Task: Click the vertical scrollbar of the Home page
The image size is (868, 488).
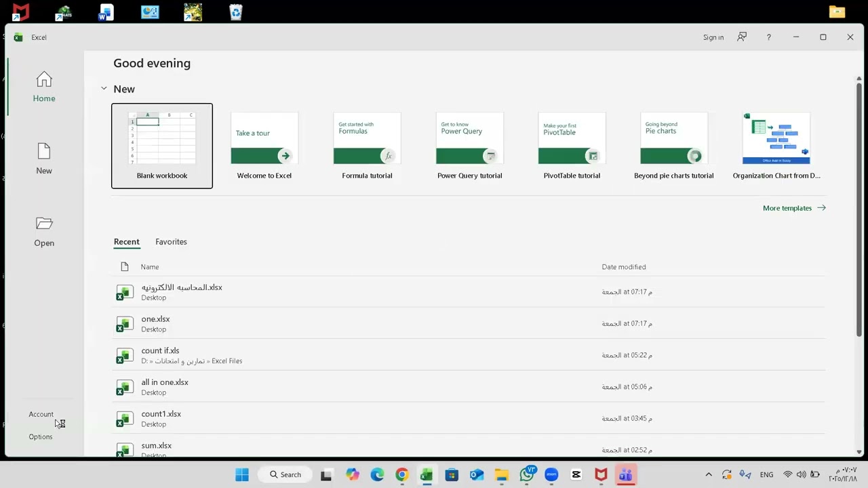Action: click(x=859, y=210)
